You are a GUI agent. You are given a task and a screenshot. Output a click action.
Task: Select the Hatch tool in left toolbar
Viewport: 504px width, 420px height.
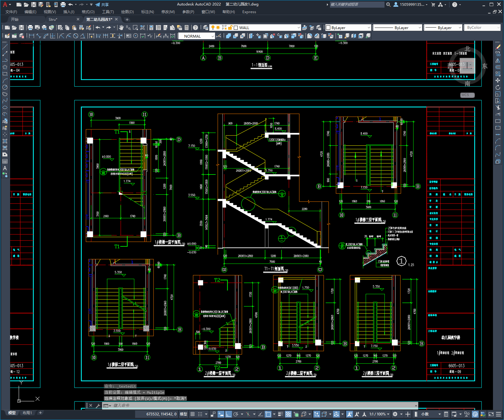click(5, 141)
